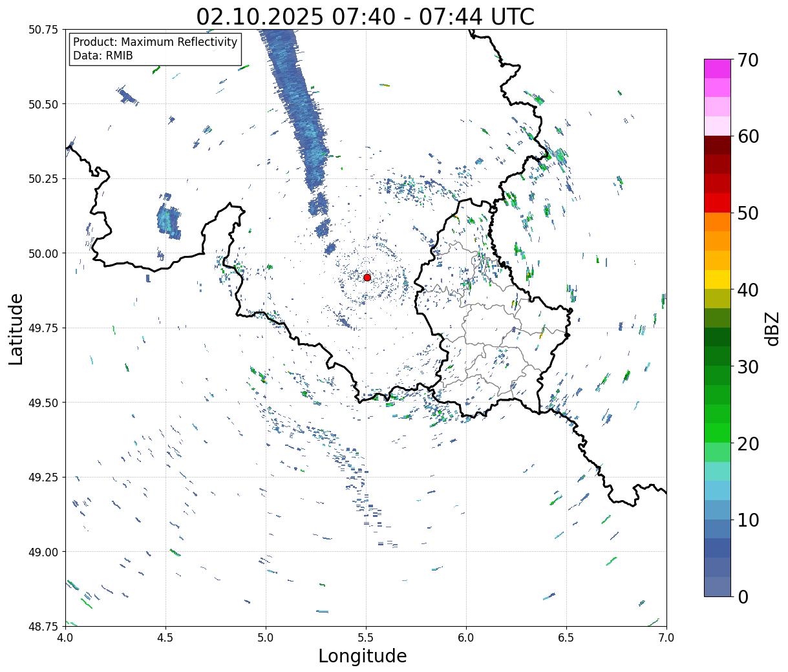Image resolution: width=788 pixels, height=672 pixels.
Task: Click latitude tick label 49.75
Action: 43,328
